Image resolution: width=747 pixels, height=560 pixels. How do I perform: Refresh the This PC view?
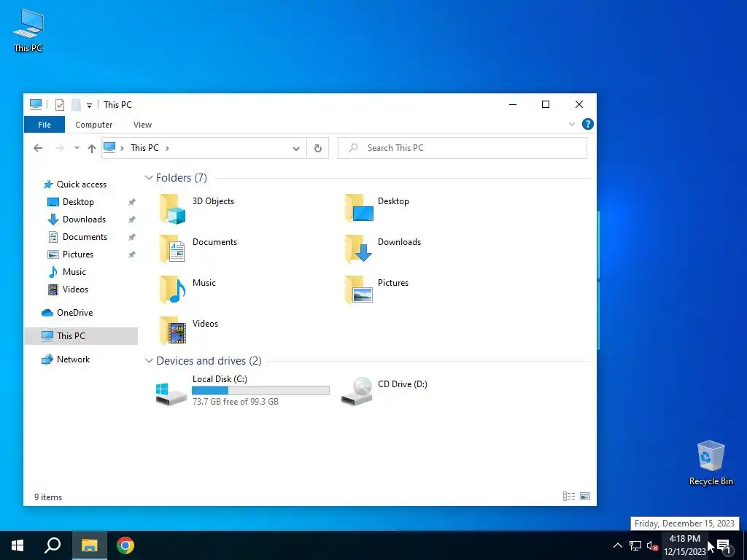coord(318,148)
